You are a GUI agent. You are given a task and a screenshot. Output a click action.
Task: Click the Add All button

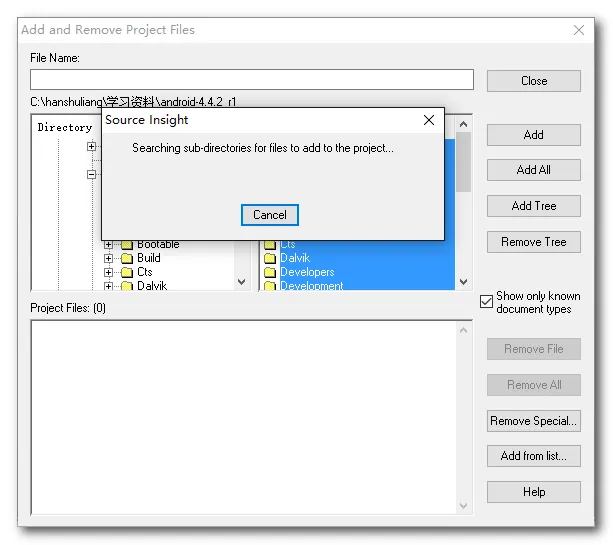click(534, 170)
